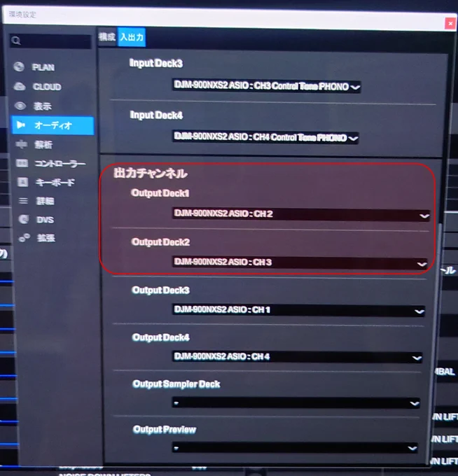The width and height of the screenshot is (458, 476).
Task: Switch to the 構成 tab
Action: point(107,36)
